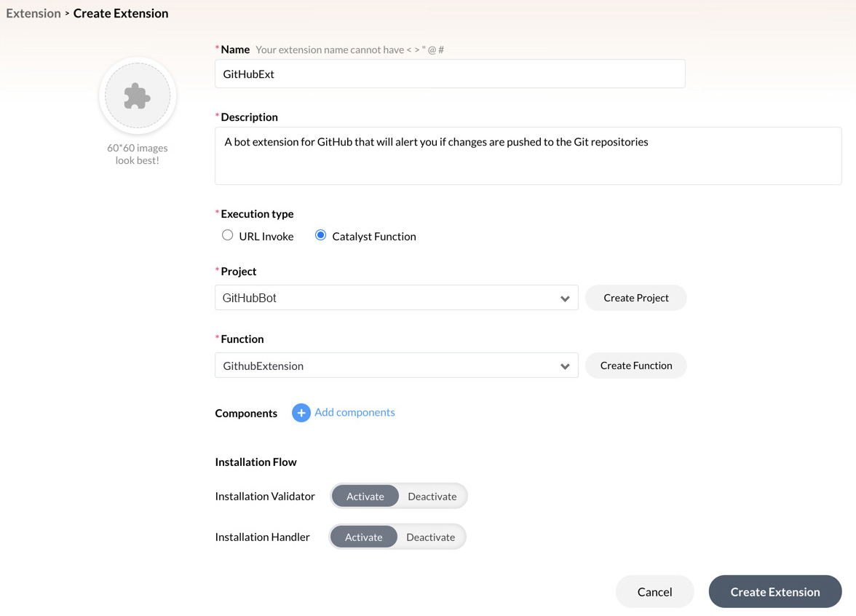Select the Catalyst Function radio button

pyautogui.click(x=320, y=235)
